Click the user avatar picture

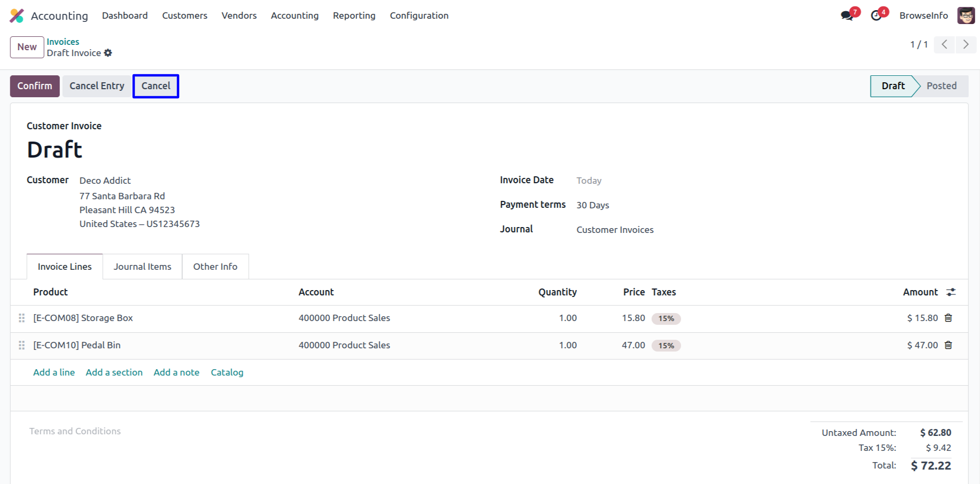click(966, 15)
